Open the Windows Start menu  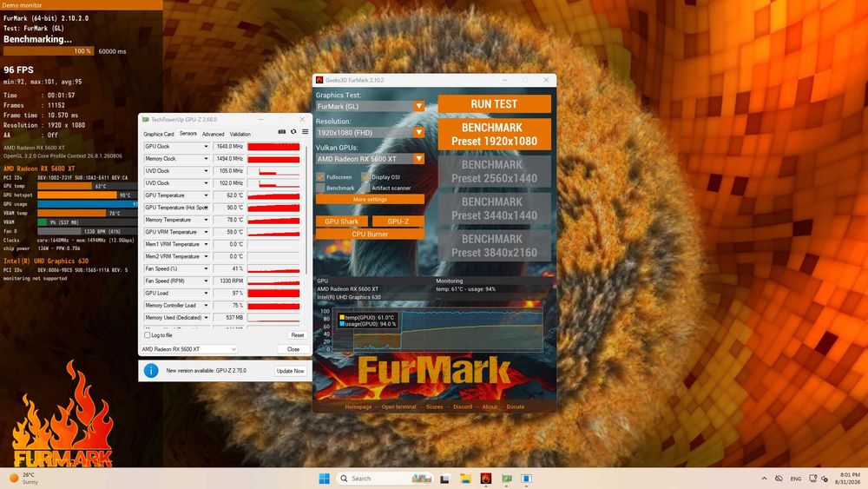coord(325,479)
